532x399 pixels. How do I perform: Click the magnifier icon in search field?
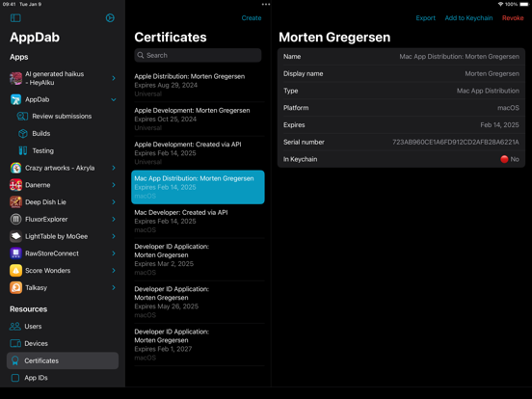pos(141,55)
